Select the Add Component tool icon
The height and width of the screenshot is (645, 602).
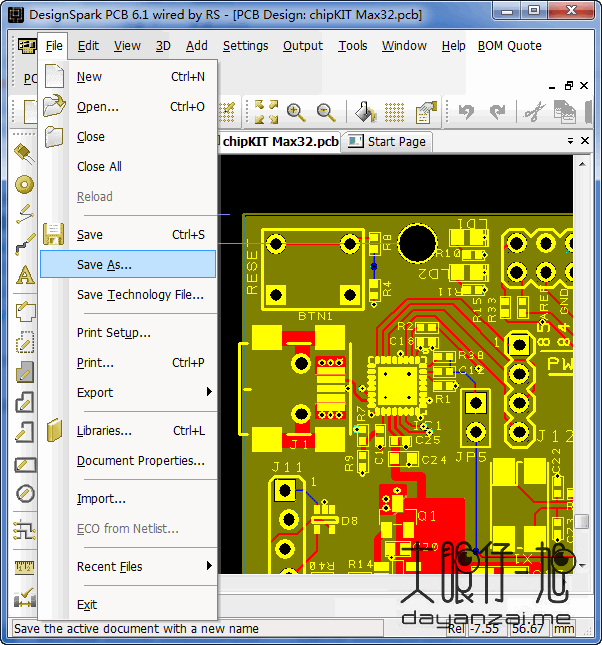24,154
